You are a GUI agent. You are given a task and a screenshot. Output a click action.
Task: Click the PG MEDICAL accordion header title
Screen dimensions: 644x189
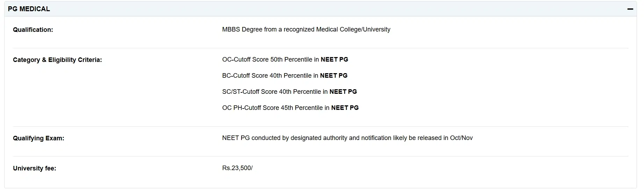[x=29, y=9]
